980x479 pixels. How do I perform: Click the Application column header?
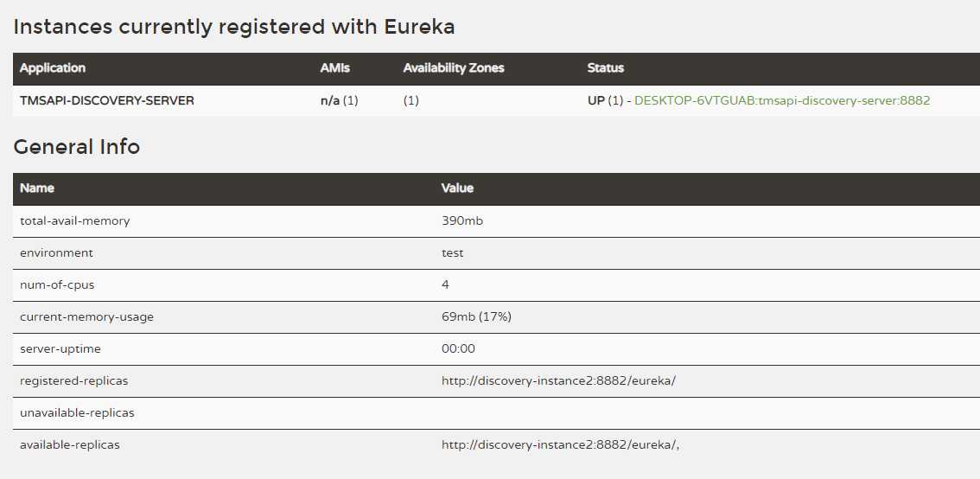pyautogui.click(x=53, y=67)
